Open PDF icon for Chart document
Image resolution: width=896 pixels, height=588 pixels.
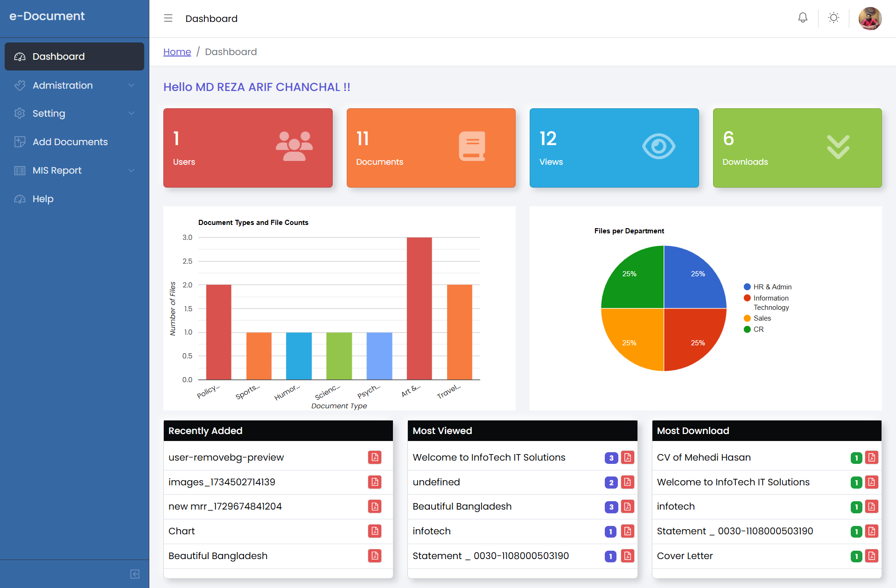point(375,531)
